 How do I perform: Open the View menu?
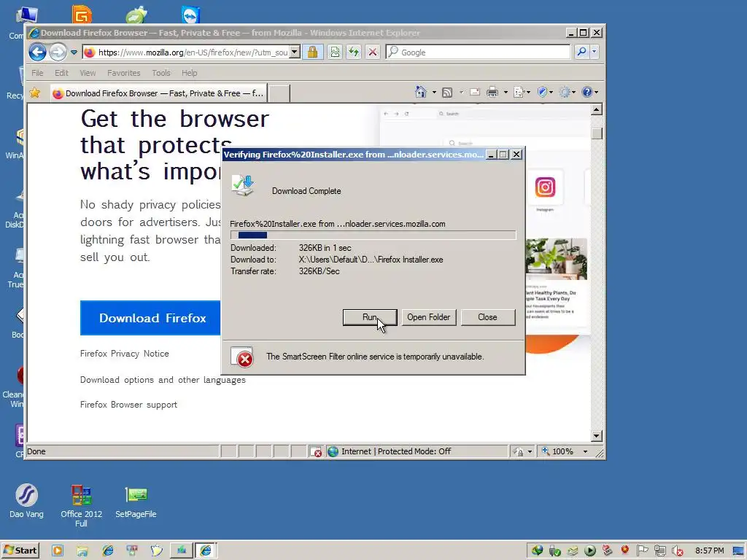[x=88, y=73]
